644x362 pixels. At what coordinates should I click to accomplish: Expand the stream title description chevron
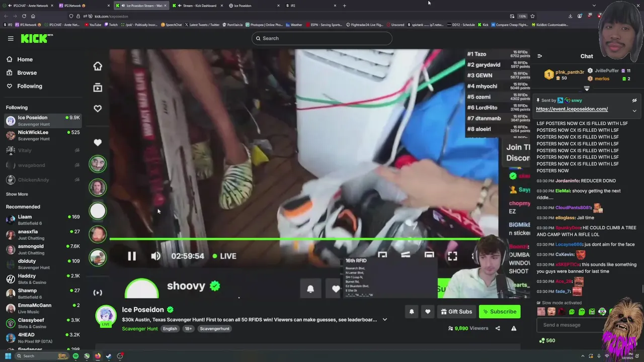(385, 320)
